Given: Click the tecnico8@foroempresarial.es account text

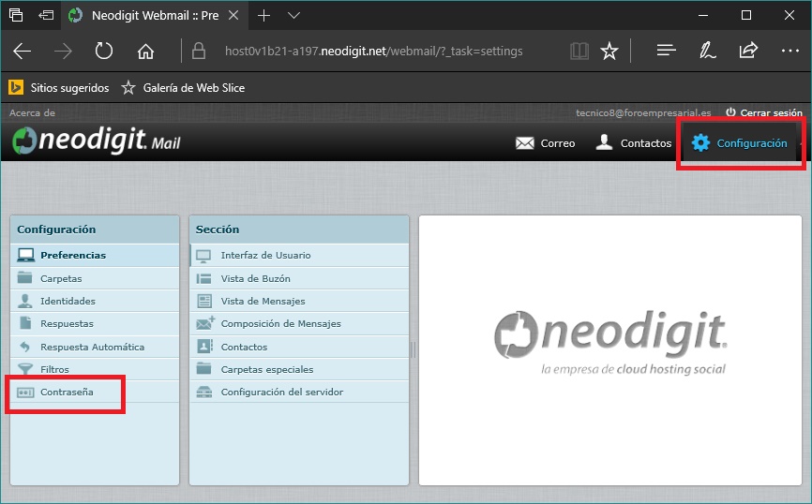Looking at the screenshot, I should click(643, 112).
